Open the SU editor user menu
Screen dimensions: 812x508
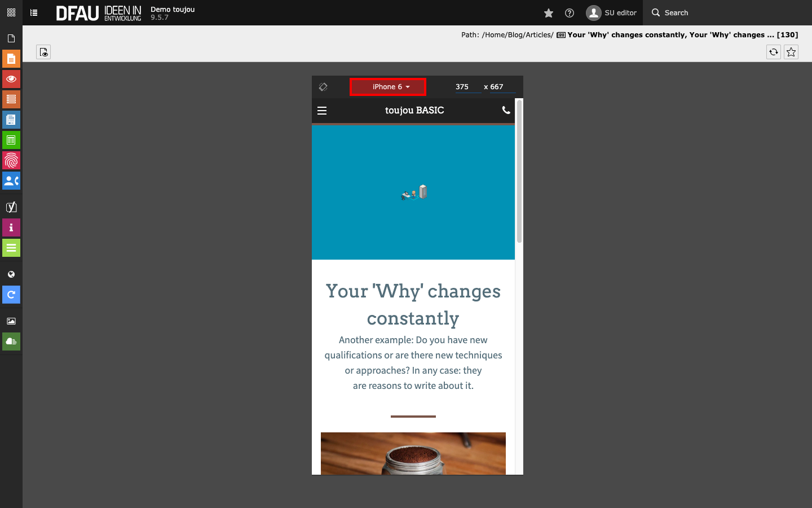point(611,12)
